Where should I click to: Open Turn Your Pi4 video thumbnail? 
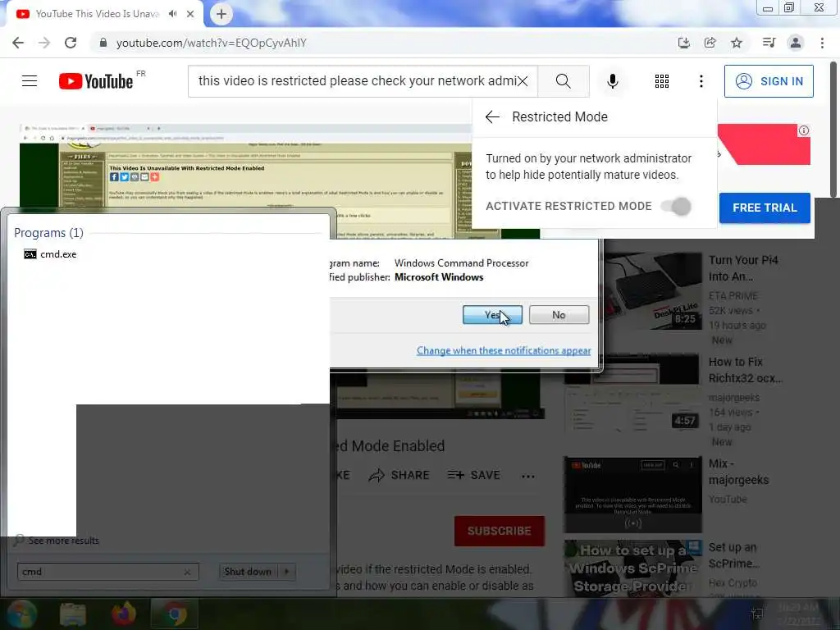632,291
